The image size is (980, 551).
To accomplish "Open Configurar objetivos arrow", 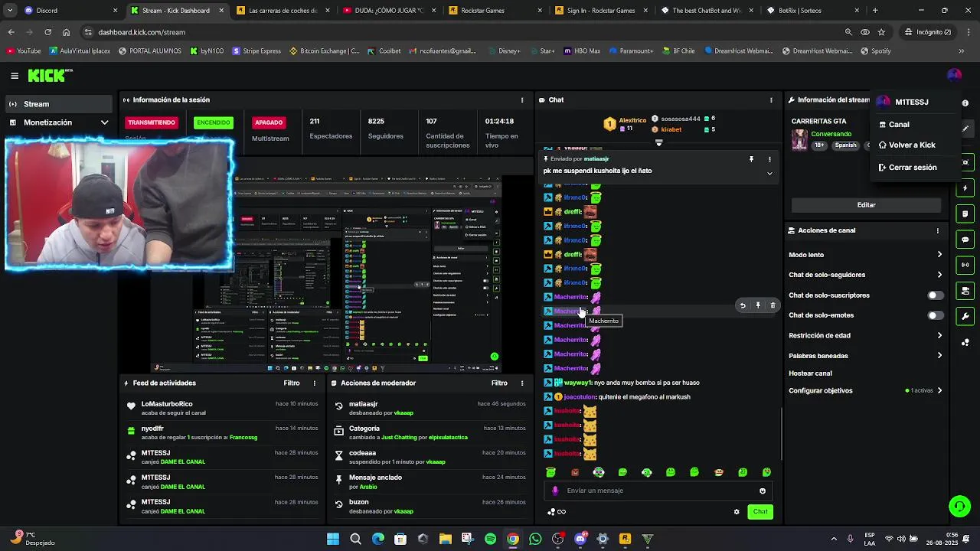I will coord(939,391).
